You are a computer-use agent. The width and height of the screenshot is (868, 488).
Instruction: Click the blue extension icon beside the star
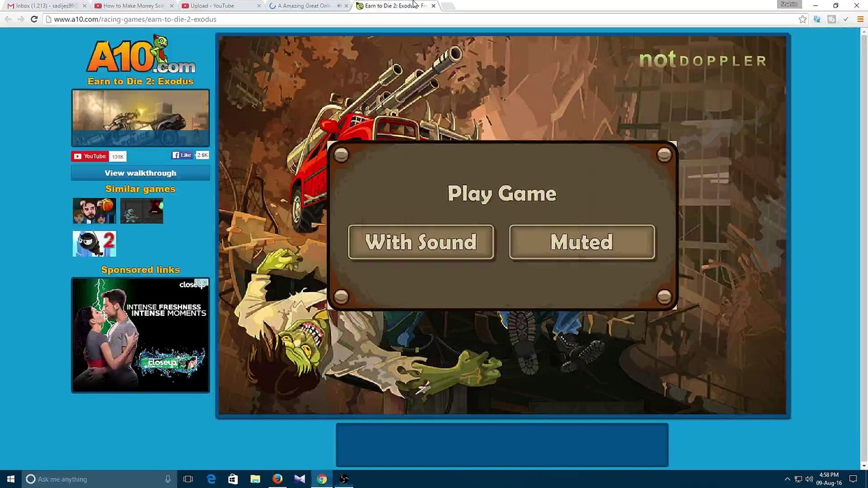[x=817, y=19]
